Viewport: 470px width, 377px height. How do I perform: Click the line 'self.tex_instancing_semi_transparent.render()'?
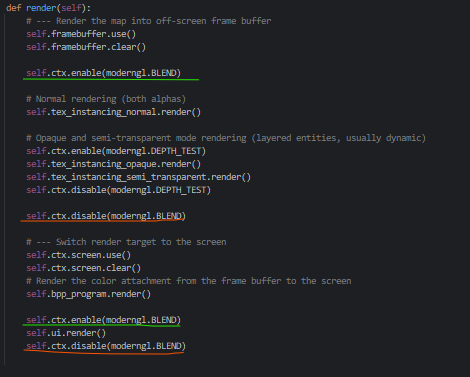coord(138,177)
